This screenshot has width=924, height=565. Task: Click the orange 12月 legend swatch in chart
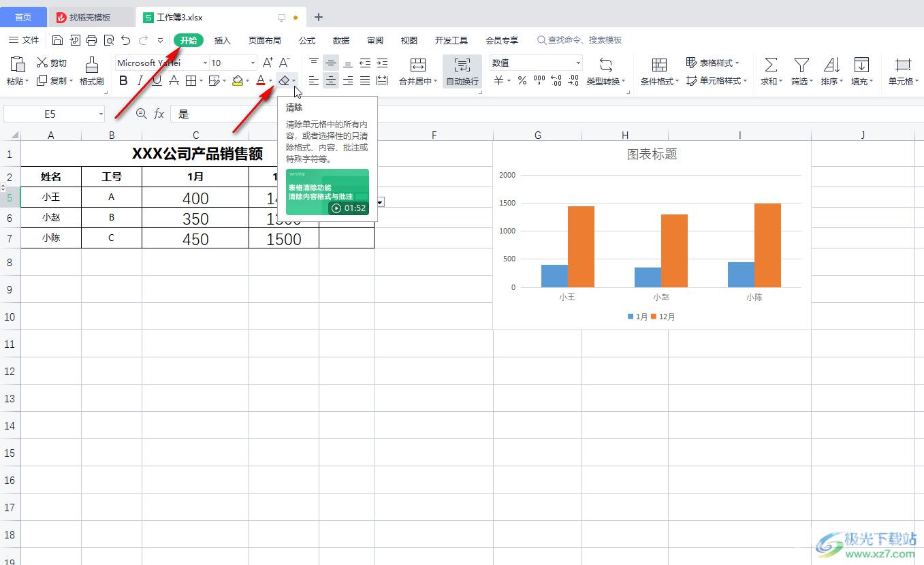[654, 317]
